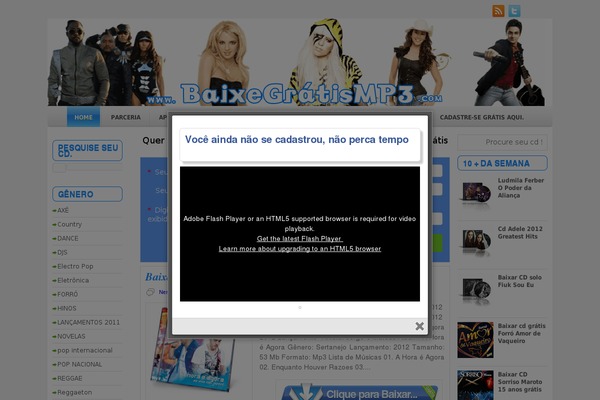Open the Eletrônica genre link
The image size is (600, 400).
[73, 280]
